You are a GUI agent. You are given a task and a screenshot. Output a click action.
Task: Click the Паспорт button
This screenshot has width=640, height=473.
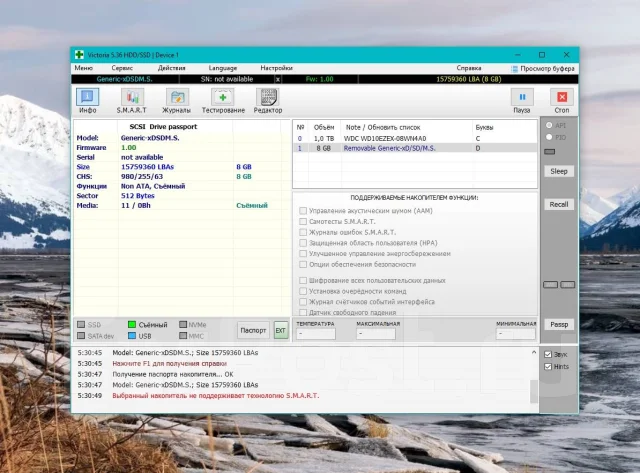[253, 330]
